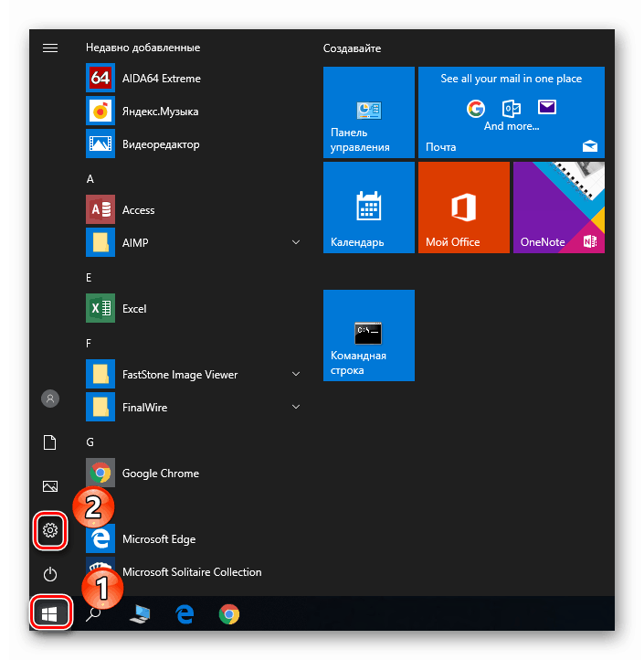This screenshot has height=660, width=644.
Task: Click the Windows Start button
Action: tap(50, 613)
